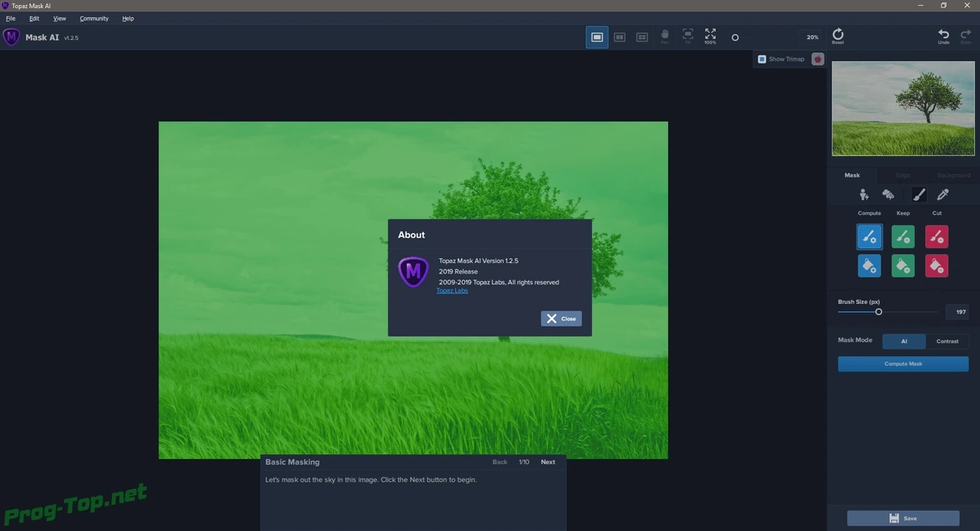Click the Brush Size slider handle
The height and width of the screenshot is (531, 980).
(x=879, y=311)
